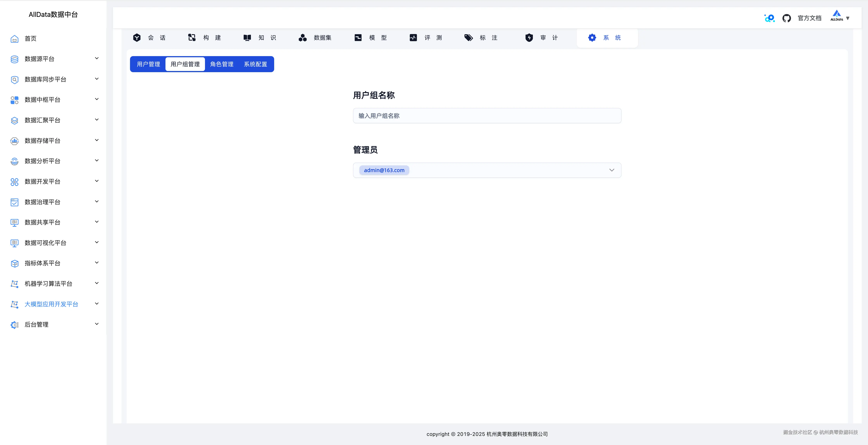Click the 用户组名称 input field
Image resolution: width=868 pixels, height=445 pixels.
[487, 116]
